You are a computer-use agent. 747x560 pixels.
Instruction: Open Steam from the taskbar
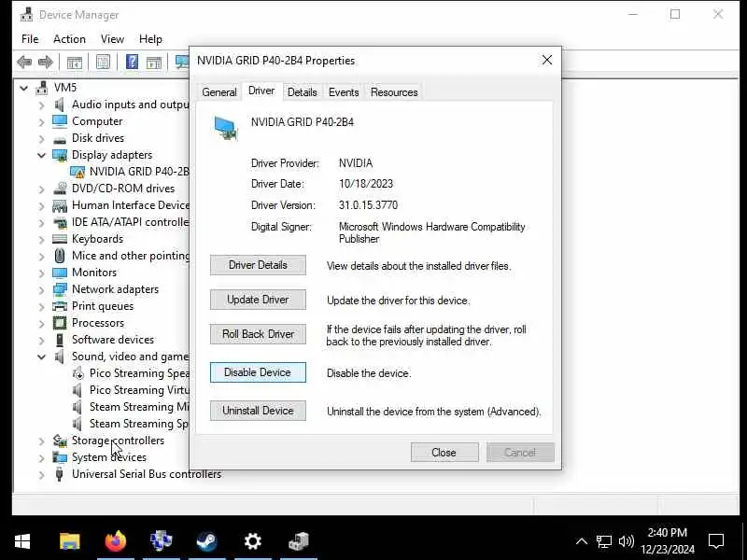click(206, 541)
